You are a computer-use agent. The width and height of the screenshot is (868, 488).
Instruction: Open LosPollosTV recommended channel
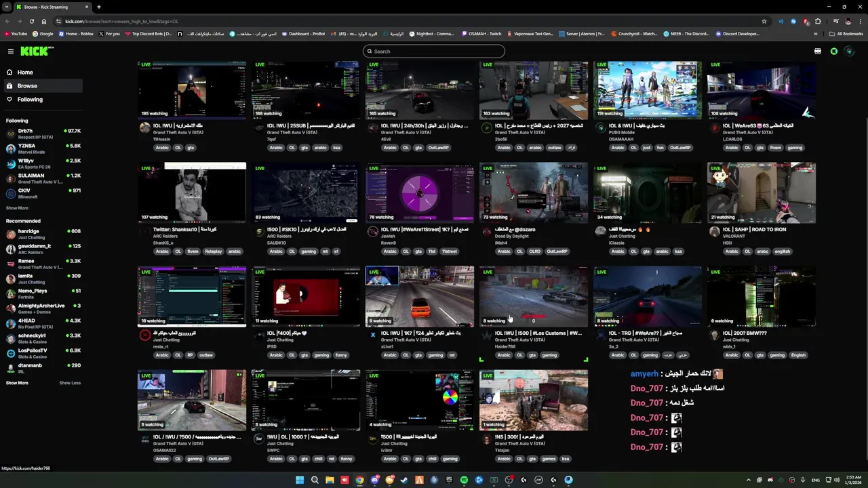point(42,353)
